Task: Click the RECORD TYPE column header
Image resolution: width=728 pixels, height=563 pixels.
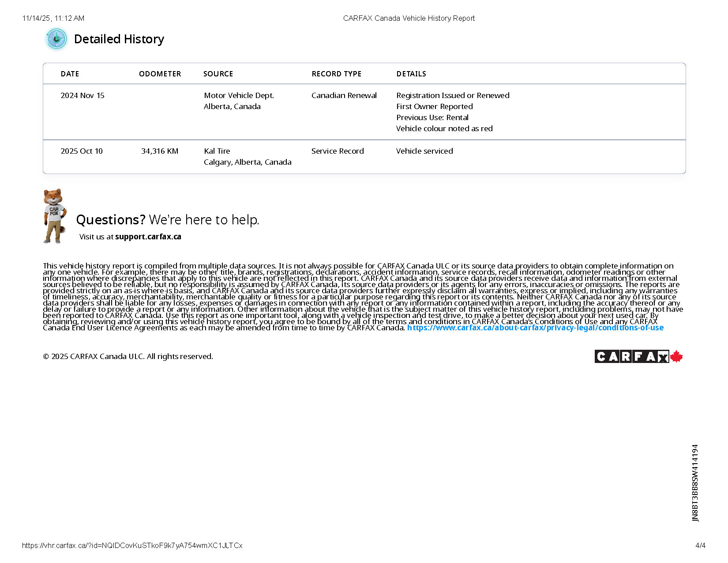Action: (x=336, y=74)
